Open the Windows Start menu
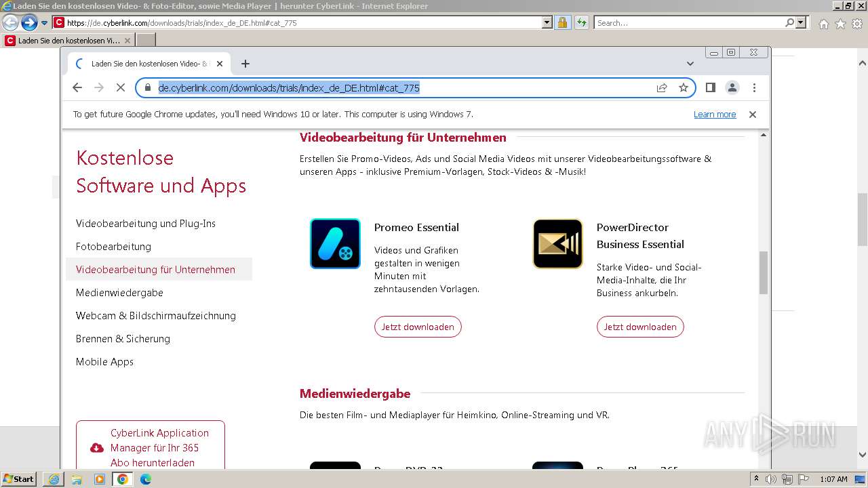 click(19, 479)
